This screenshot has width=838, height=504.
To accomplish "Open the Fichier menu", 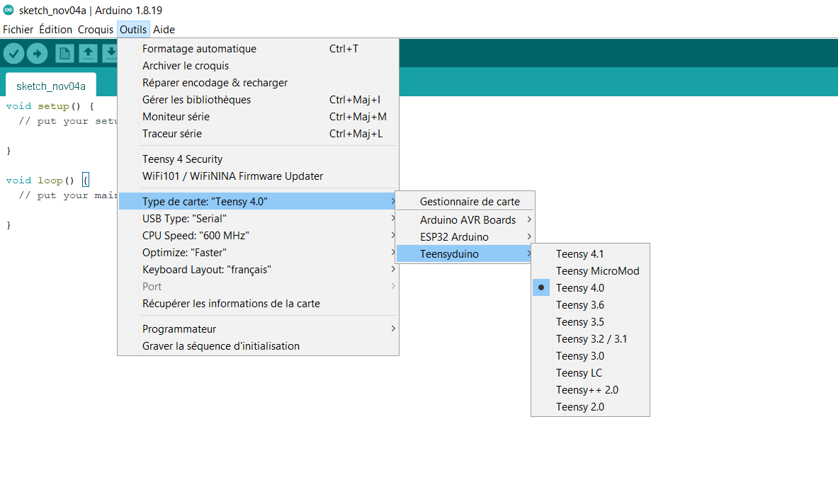I will click(18, 29).
